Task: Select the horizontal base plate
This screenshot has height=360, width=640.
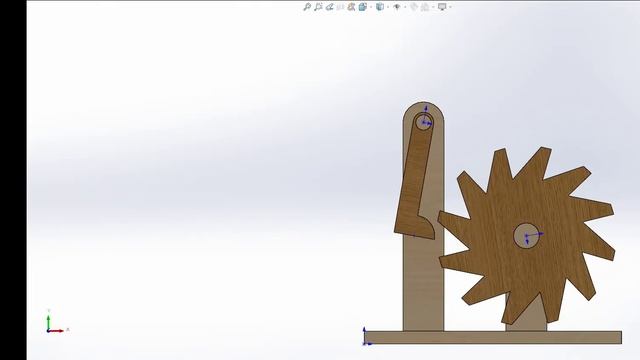Action: (x=493, y=338)
